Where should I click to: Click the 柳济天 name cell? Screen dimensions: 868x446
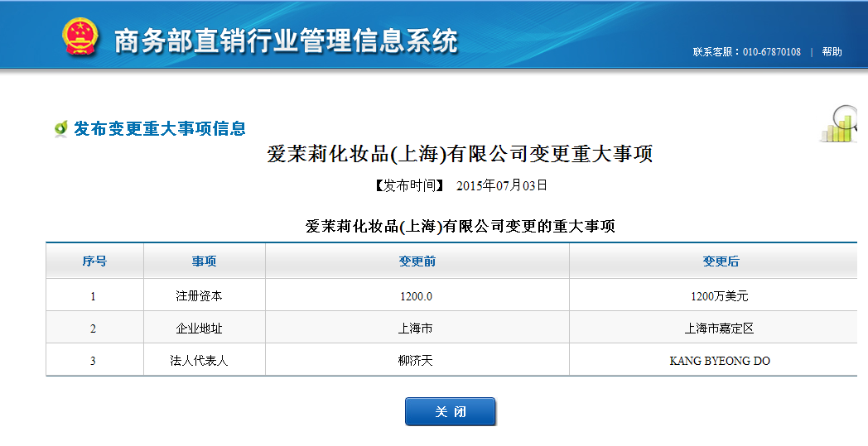pos(416,361)
